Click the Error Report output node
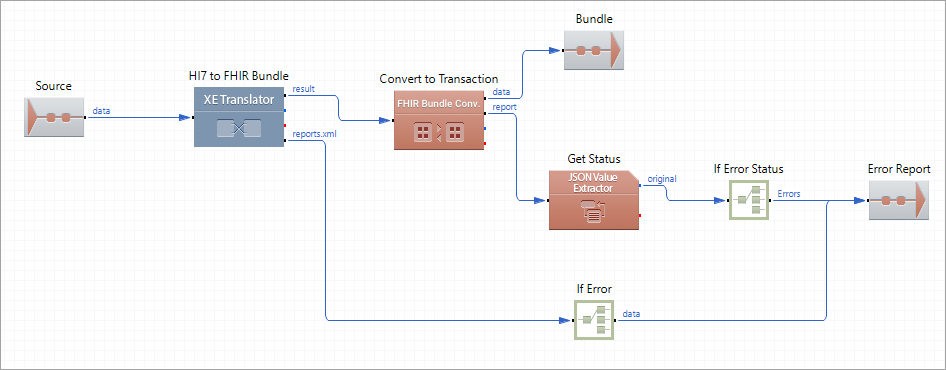Viewport: 946px width, 370px height. point(898,200)
